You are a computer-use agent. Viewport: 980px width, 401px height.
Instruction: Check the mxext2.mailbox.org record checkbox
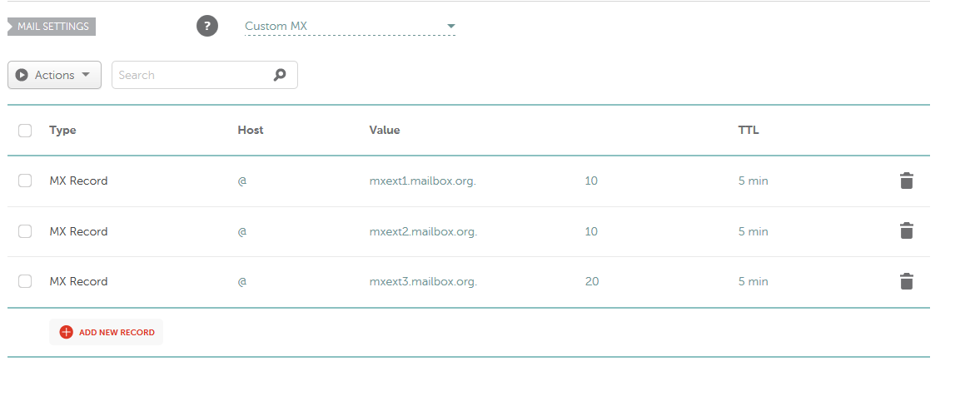pyautogui.click(x=25, y=231)
